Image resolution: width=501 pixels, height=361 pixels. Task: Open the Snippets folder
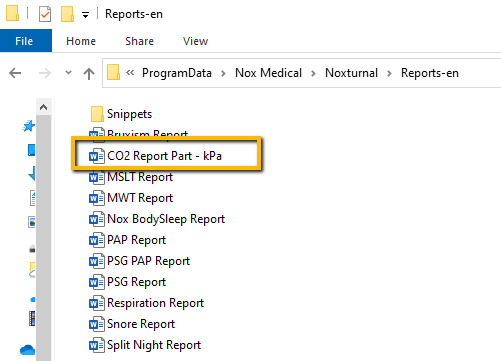click(129, 114)
